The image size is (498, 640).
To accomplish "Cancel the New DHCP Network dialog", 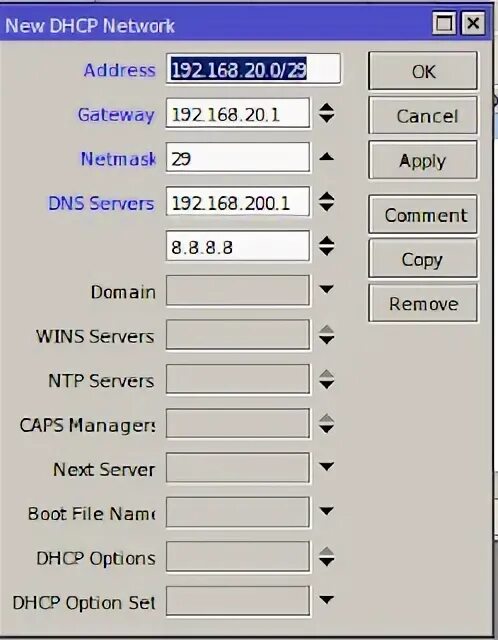I will click(x=423, y=116).
